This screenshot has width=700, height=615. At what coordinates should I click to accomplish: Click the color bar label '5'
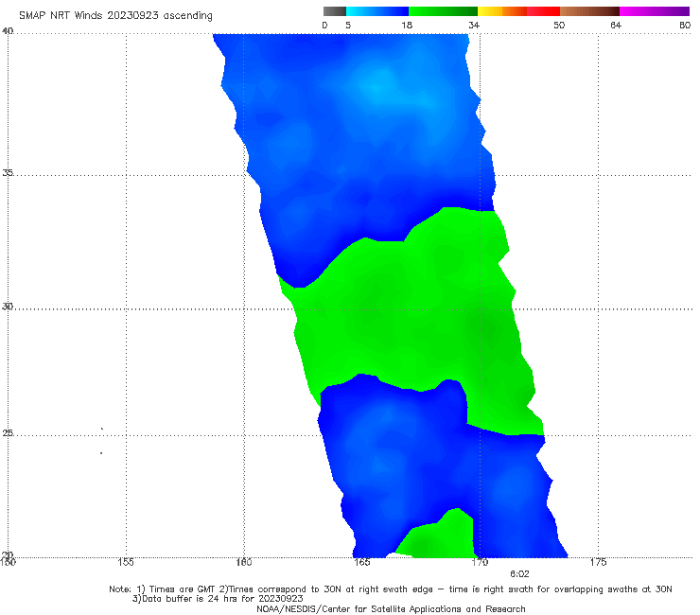348,25
